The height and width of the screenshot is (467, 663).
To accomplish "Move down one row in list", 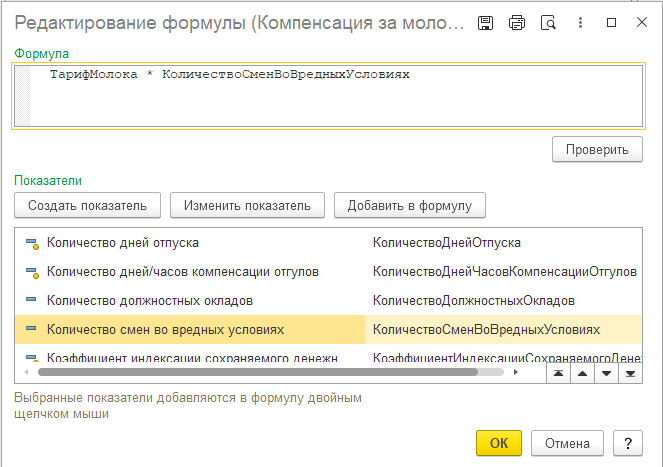I will click(x=606, y=373).
